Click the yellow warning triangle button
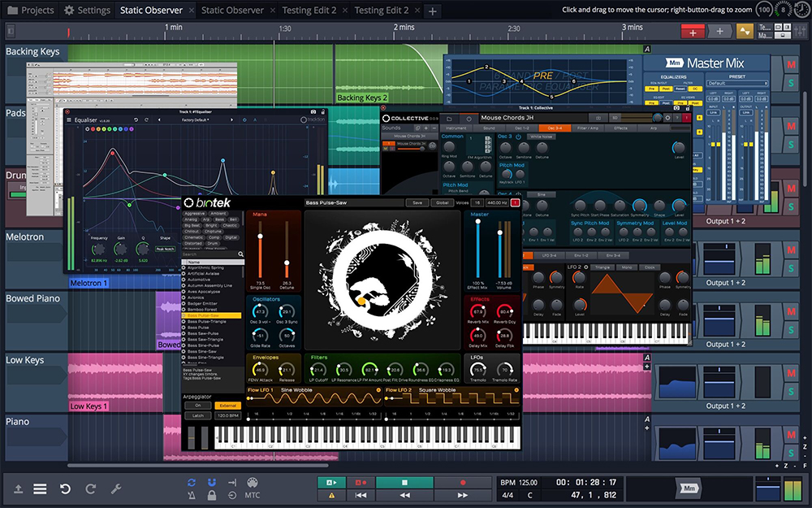812x508 pixels. [x=331, y=496]
